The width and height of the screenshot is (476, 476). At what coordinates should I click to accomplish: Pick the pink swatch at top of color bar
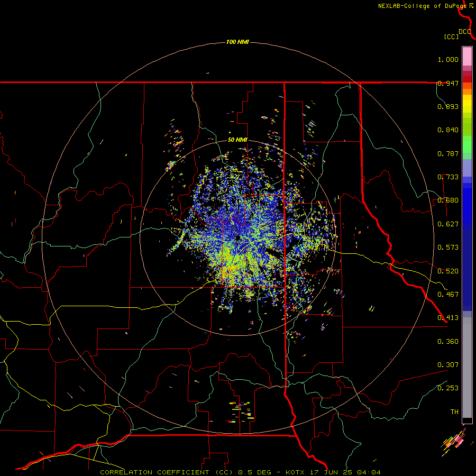(467, 56)
